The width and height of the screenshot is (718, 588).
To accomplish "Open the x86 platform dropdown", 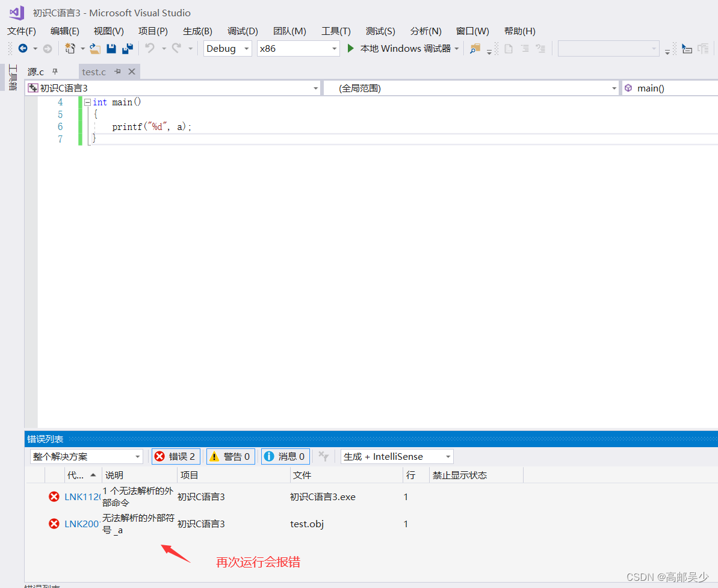I will pos(298,48).
